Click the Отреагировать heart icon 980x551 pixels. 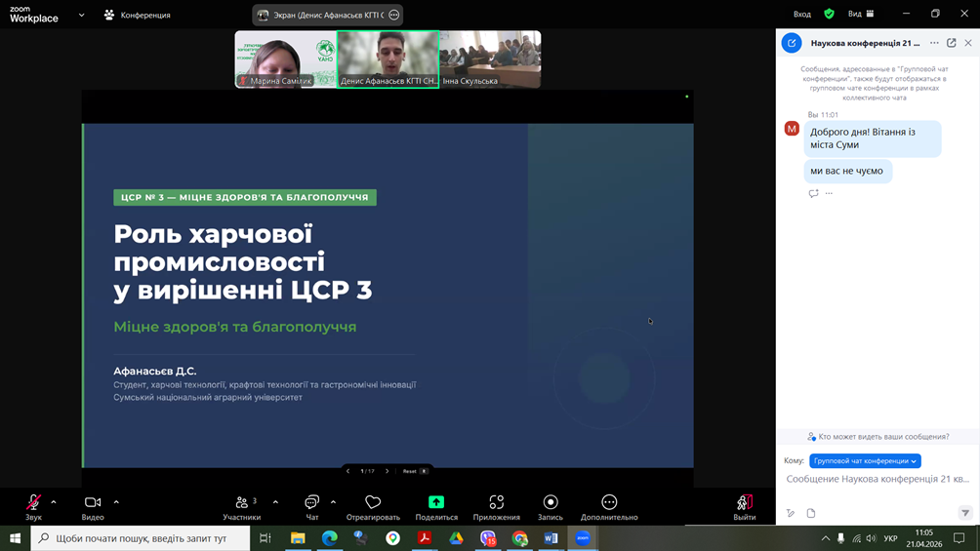373,502
